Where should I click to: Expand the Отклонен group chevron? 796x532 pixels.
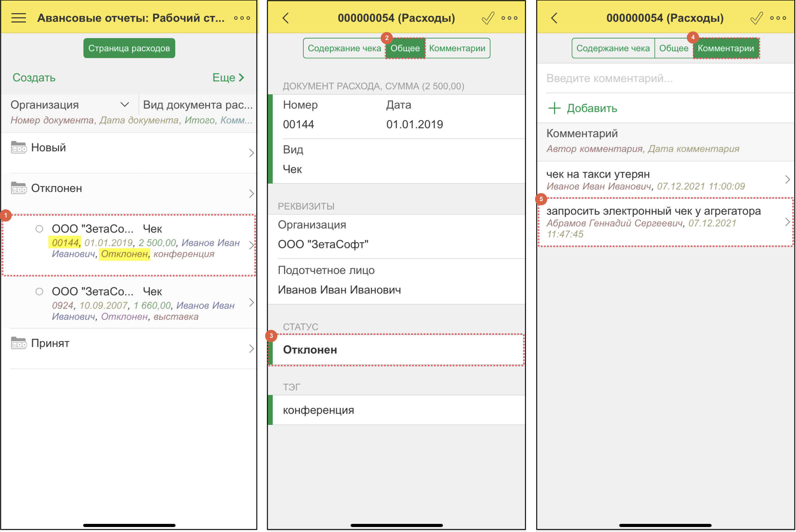(251, 194)
